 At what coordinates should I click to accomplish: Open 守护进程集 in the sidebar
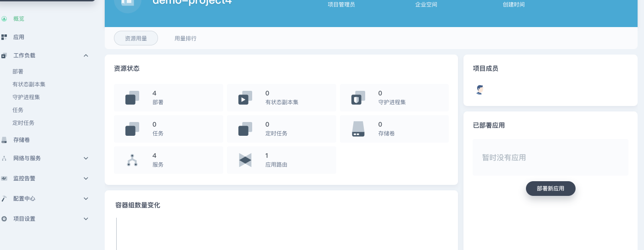click(x=26, y=97)
